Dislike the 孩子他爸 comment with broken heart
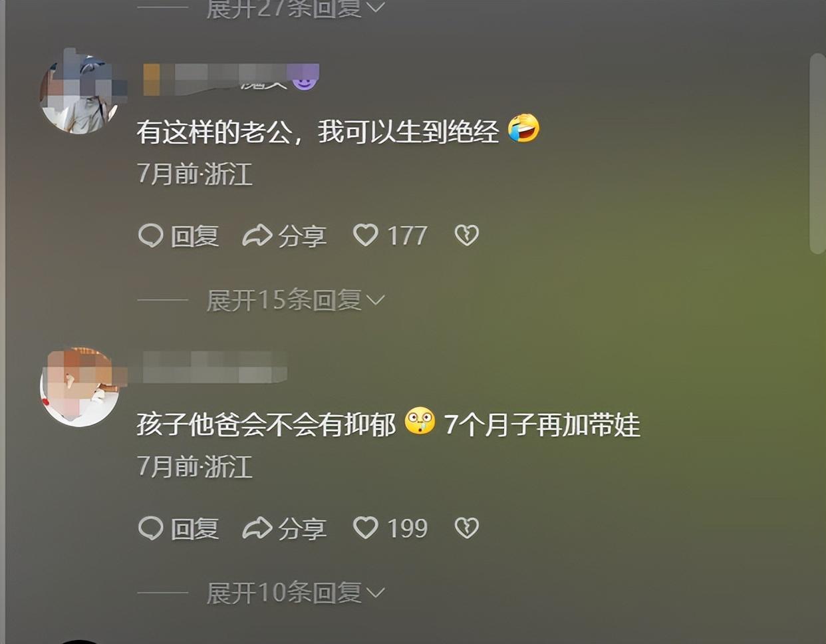The image size is (826, 644). click(466, 528)
